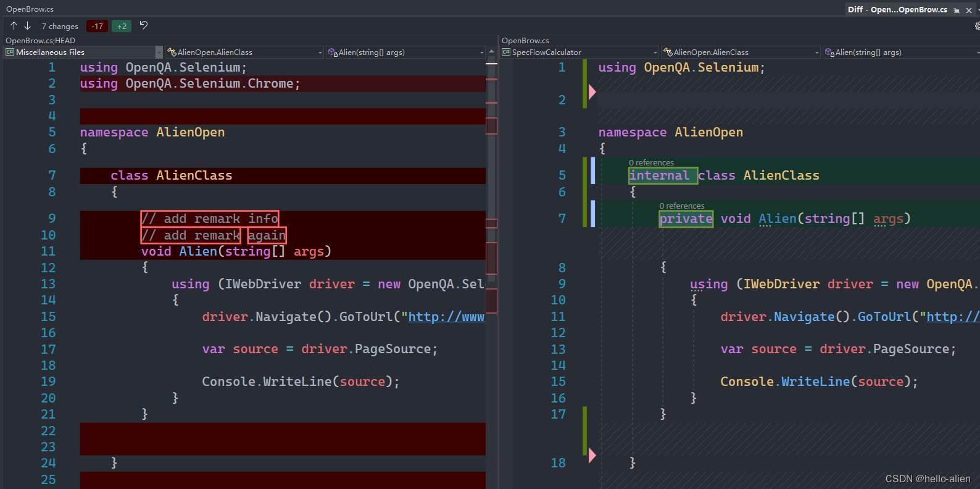This screenshot has width=980, height=489.
Task: Pin the Diff tab with pin icon
Action: [957, 10]
